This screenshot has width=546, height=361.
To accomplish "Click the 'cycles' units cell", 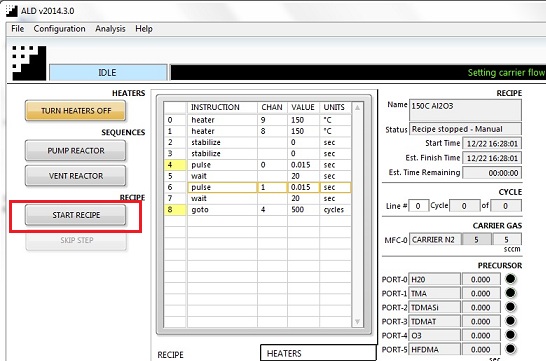I will pyautogui.click(x=334, y=210).
